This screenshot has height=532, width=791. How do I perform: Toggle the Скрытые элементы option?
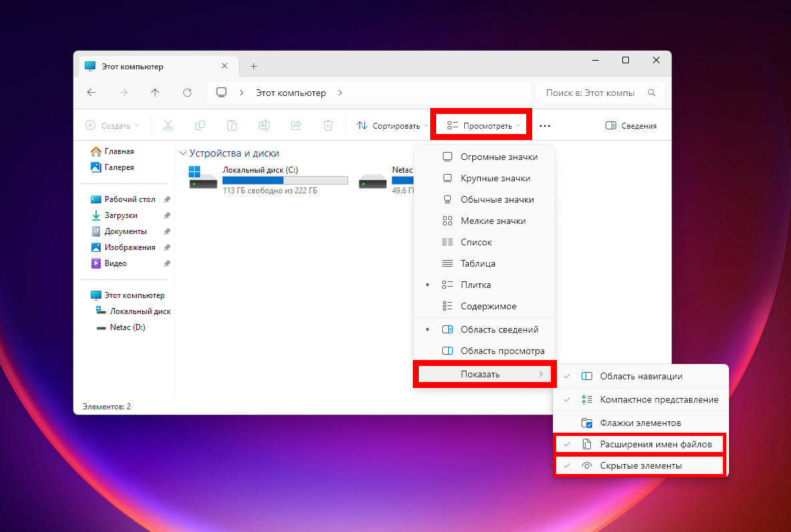pos(640,466)
